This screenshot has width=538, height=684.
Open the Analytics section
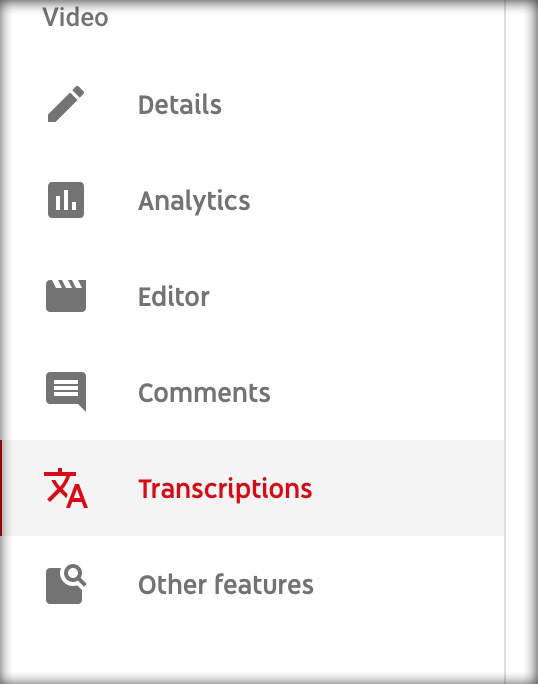click(x=252, y=200)
